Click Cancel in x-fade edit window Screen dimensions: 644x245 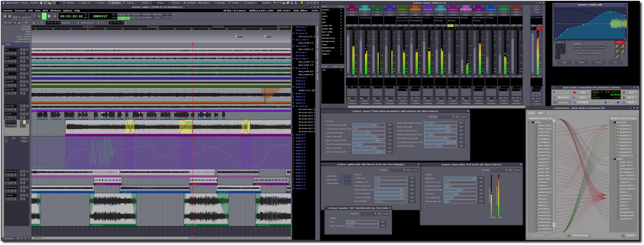pyautogui.click(x=599, y=62)
